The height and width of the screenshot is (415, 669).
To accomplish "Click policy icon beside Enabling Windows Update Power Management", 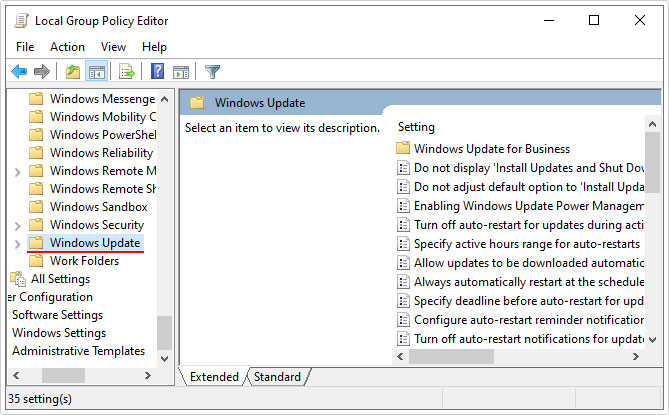I will pos(403,206).
